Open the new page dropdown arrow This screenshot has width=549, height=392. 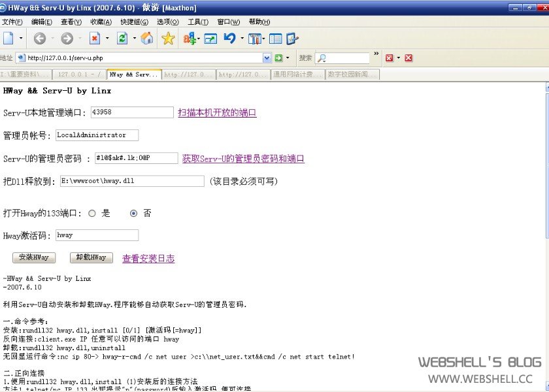pyautogui.click(x=21, y=38)
